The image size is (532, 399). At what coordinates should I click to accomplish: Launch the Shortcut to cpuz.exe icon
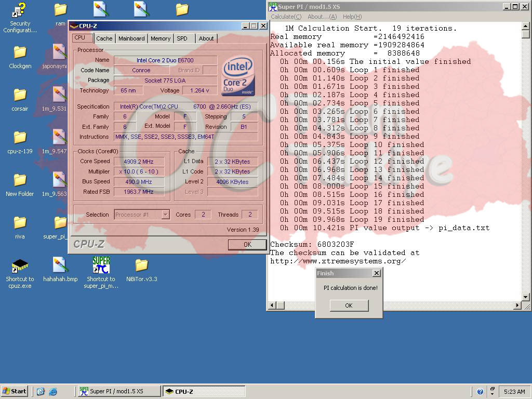[20, 273]
